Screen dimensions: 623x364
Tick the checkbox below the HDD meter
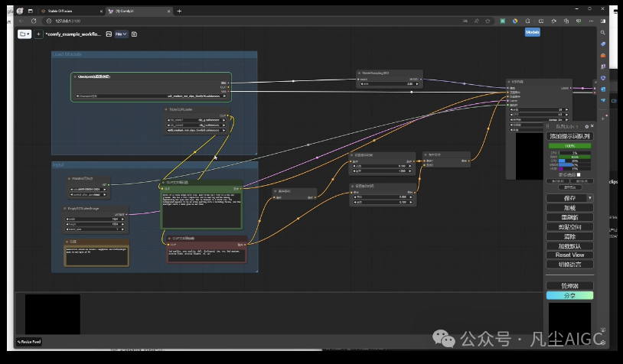(x=579, y=174)
